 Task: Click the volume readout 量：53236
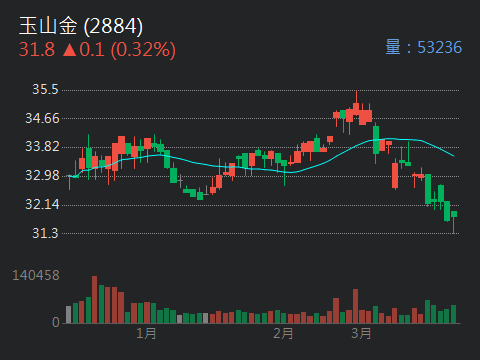(x=424, y=47)
